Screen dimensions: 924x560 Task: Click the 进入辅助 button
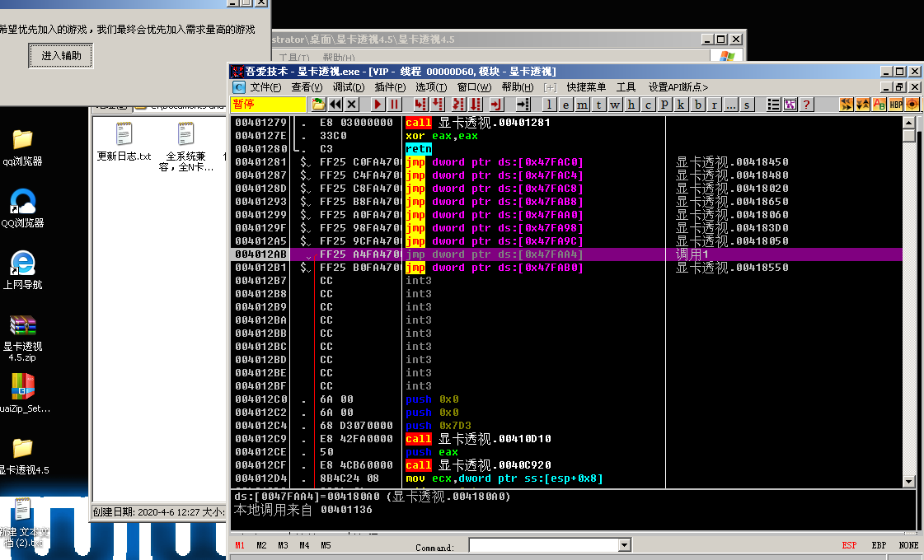point(61,56)
